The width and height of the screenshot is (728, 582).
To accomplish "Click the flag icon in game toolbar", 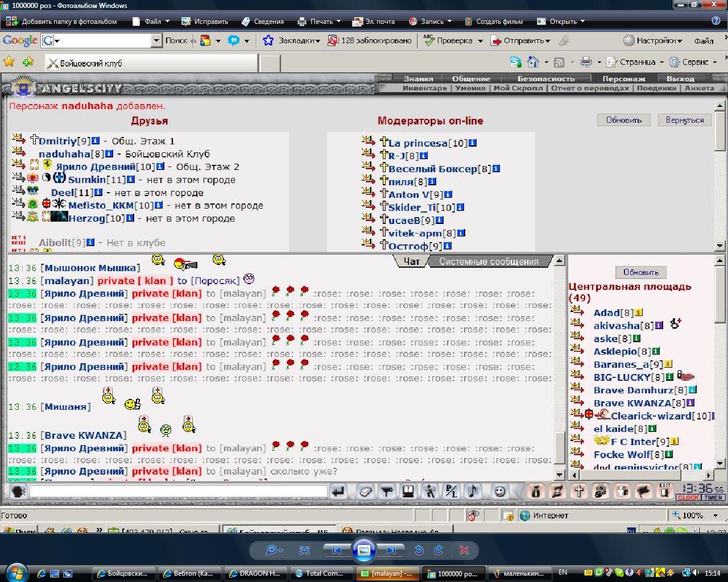I will [x=643, y=491].
